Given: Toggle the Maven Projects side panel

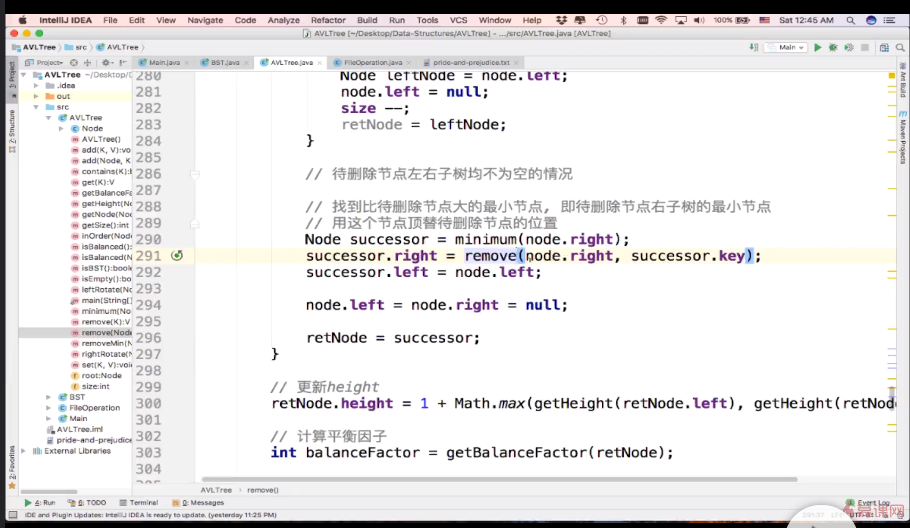Looking at the screenshot, I should [x=902, y=137].
